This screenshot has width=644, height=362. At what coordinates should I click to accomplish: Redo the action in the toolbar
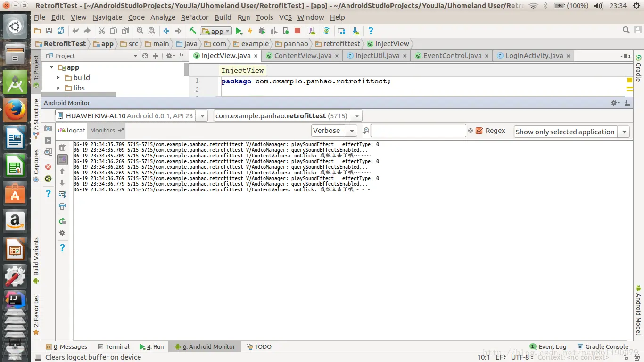point(87,31)
